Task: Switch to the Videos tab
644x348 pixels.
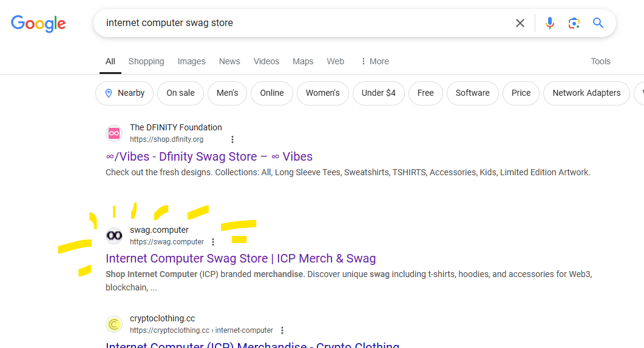Action: 266,62
